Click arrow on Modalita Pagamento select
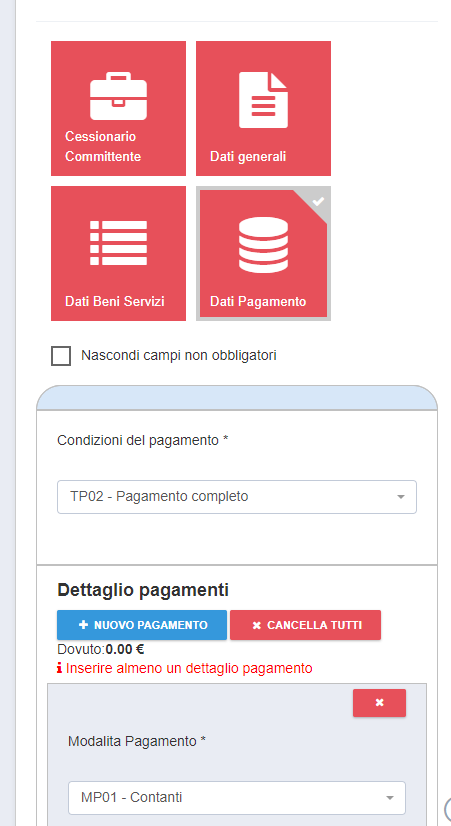 (390, 798)
